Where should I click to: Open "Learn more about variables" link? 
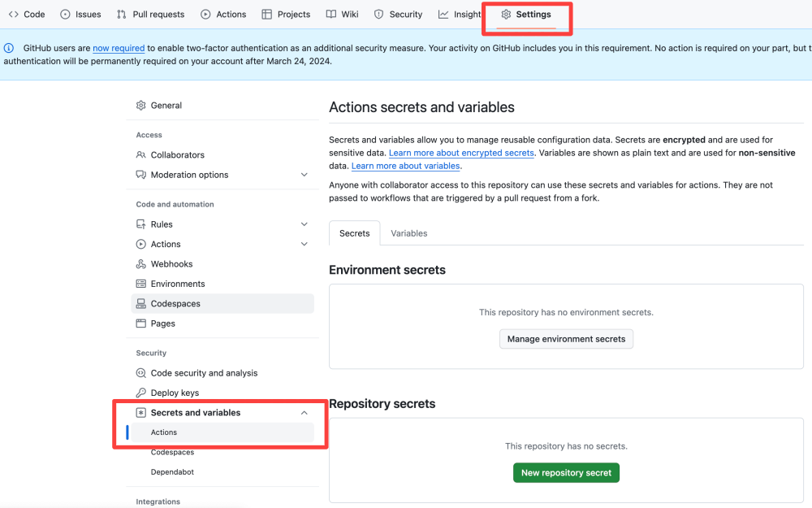coord(405,166)
